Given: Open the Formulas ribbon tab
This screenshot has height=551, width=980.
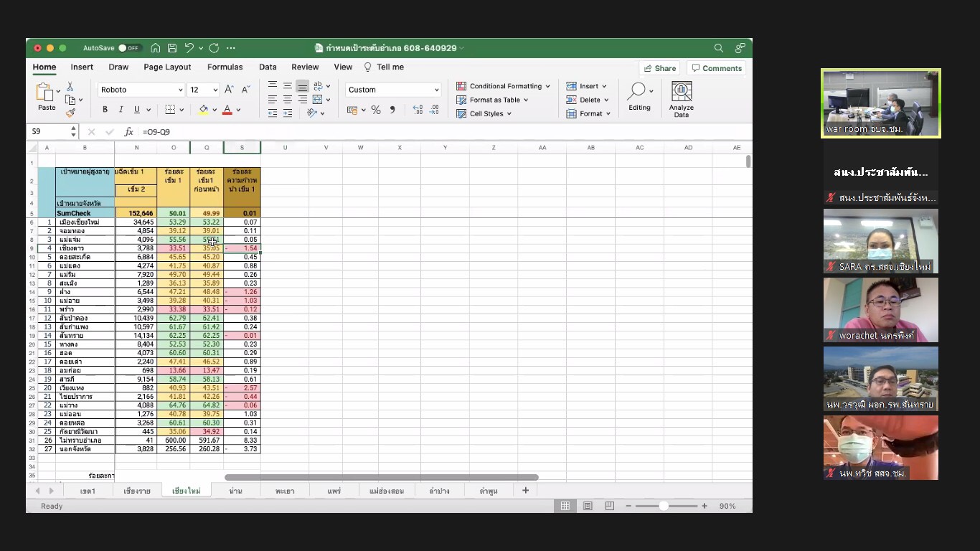Looking at the screenshot, I should click(225, 67).
